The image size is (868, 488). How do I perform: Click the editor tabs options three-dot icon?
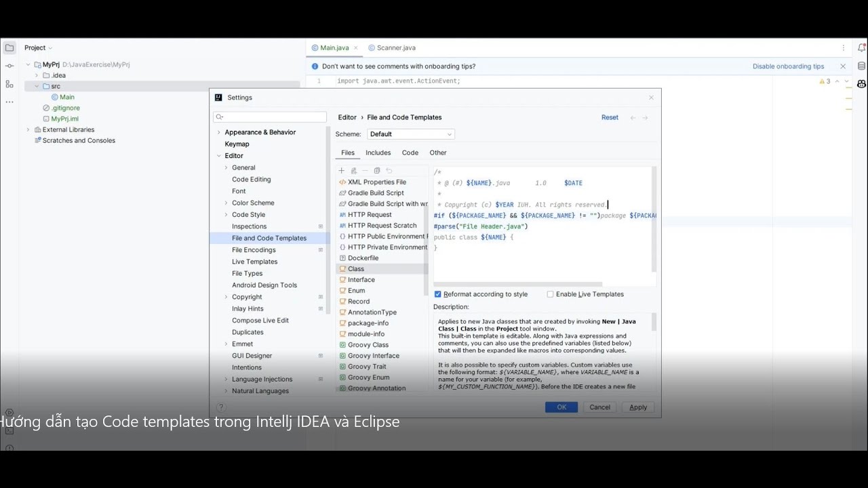tap(844, 48)
